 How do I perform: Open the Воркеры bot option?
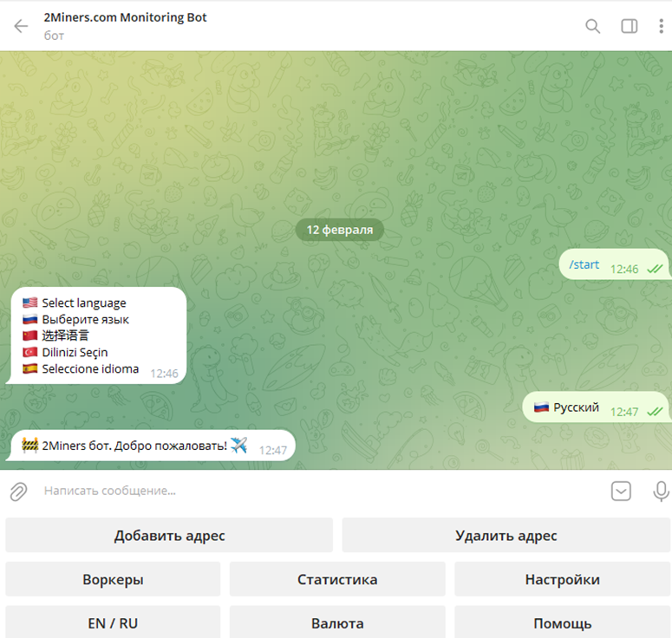[113, 579]
